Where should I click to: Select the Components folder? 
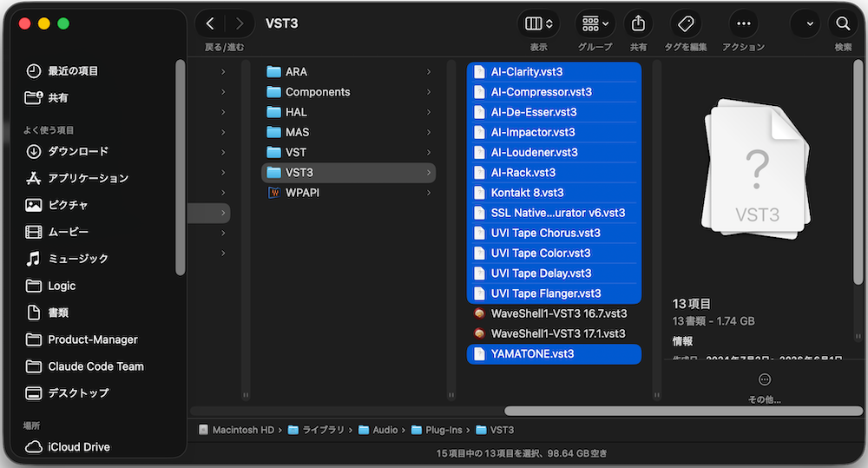(348, 92)
